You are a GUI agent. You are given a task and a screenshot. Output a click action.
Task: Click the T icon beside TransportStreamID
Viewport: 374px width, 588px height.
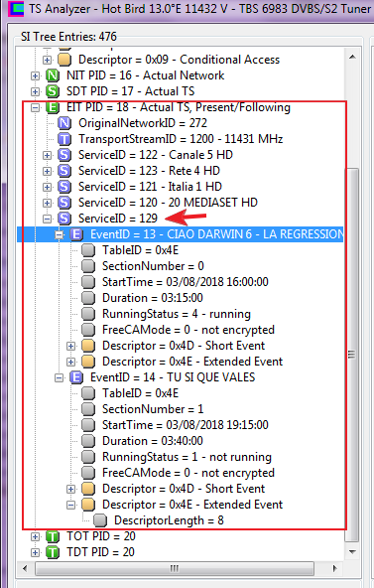click(x=64, y=139)
